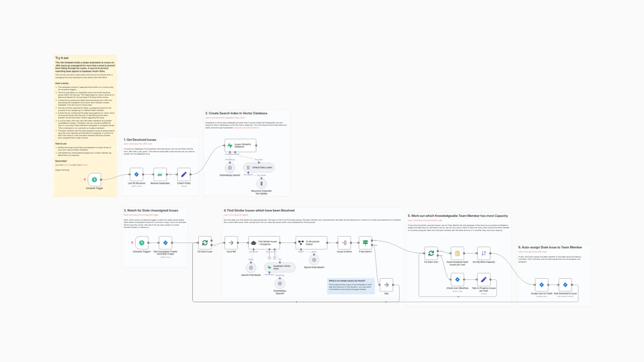
Task: Open Count Assigned Open Issues per User node
Action: pos(458,253)
